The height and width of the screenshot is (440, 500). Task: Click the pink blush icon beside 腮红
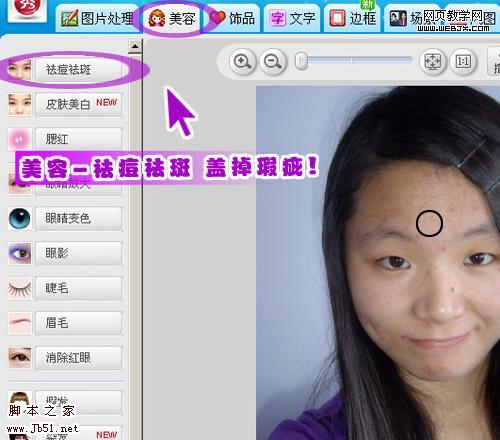19,139
